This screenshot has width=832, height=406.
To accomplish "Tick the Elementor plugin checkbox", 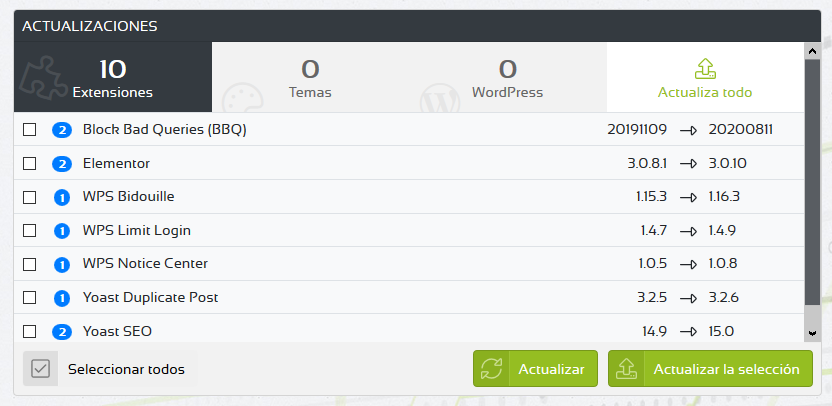I will point(29,163).
